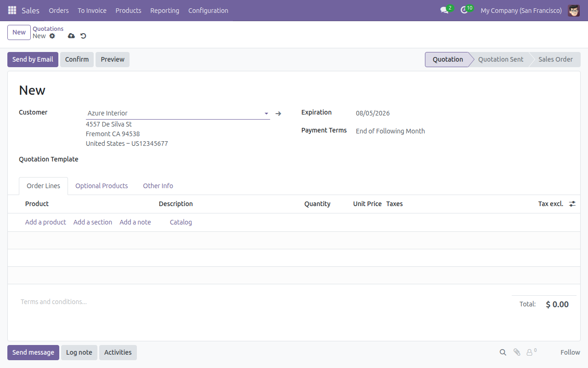Image resolution: width=588 pixels, height=368 pixels.
Task: Click Add a note link
Action: tap(135, 222)
